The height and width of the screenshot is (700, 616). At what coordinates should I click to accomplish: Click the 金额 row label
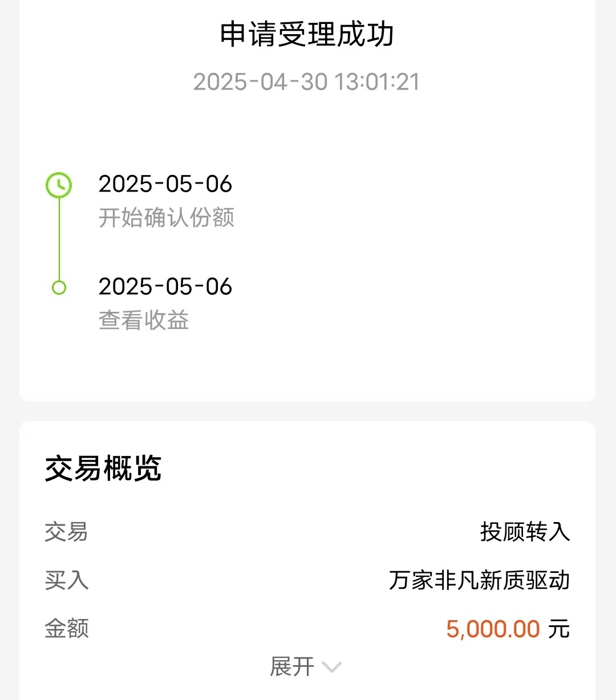click(67, 629)
